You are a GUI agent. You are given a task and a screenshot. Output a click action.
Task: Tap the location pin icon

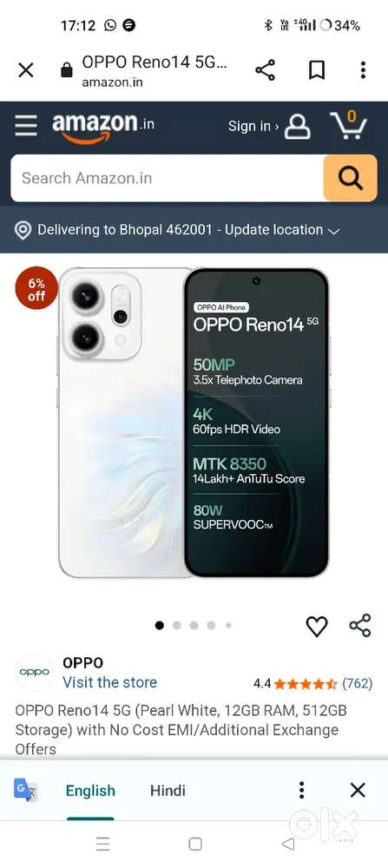[x=23, y=230]
